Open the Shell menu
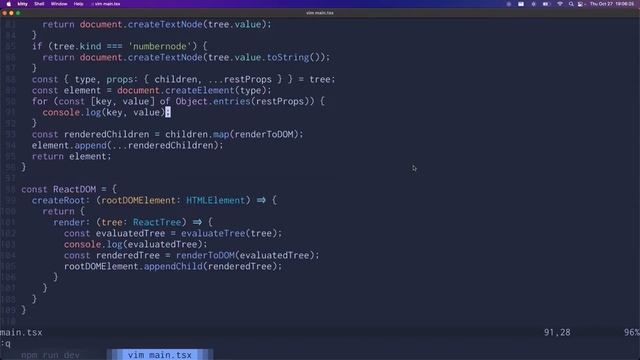Viewport: 640px width, 360px height. (39, 4)
